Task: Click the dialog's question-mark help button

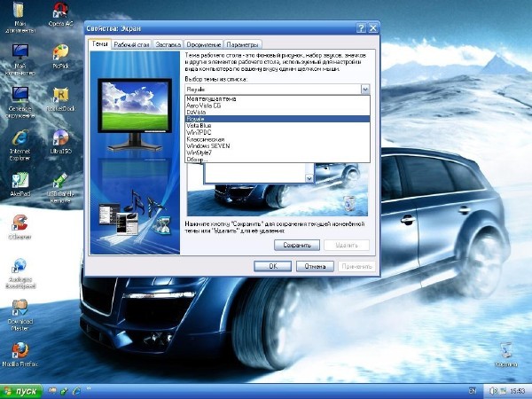Action: tap(362, 28)
